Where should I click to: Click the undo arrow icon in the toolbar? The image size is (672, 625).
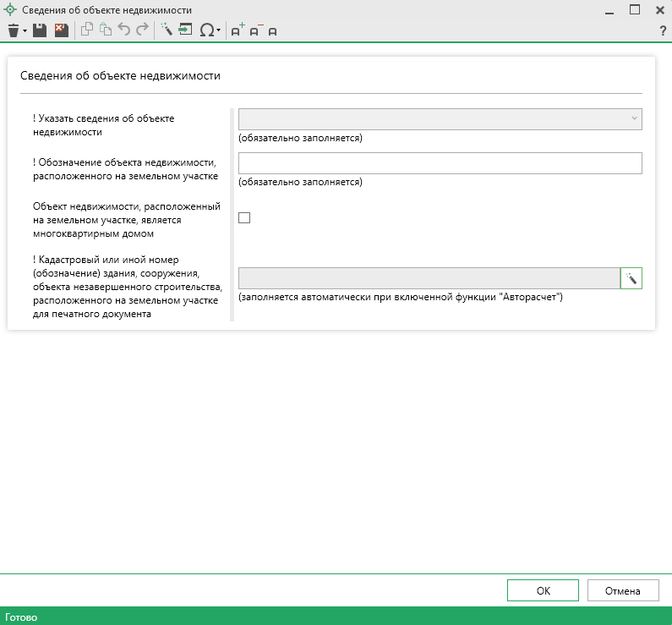(x=124, y=30)
